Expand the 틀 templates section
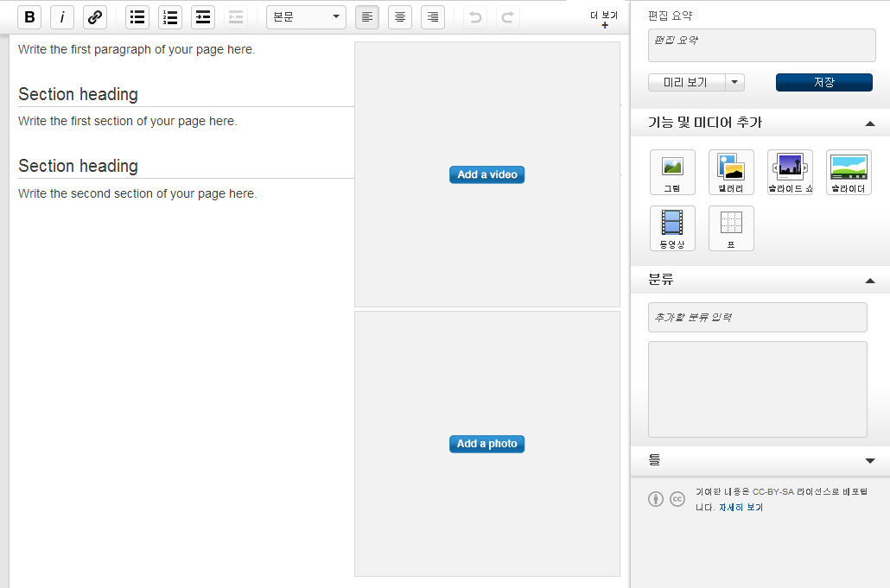This screenshot has width=890, height=588. pos(869,460)
